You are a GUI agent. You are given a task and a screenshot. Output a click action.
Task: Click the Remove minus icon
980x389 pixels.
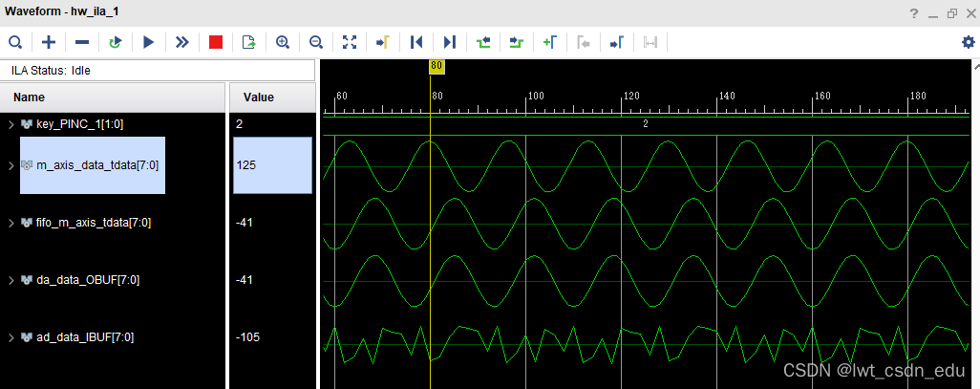pos(82,42)
